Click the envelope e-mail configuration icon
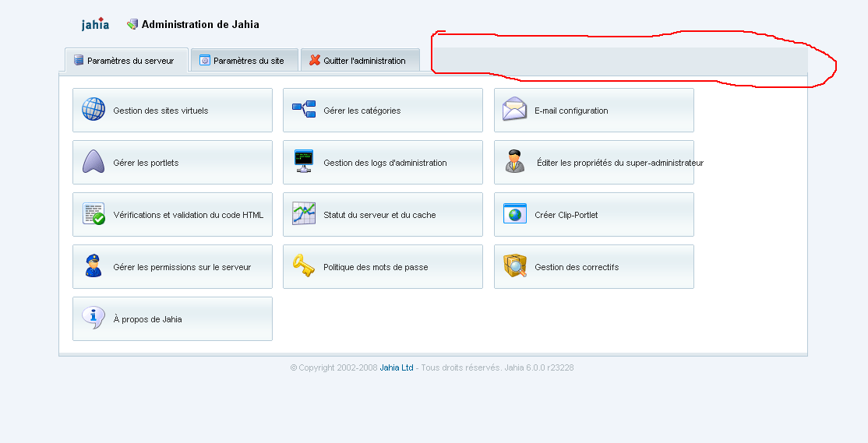 (x=515, y=109)
